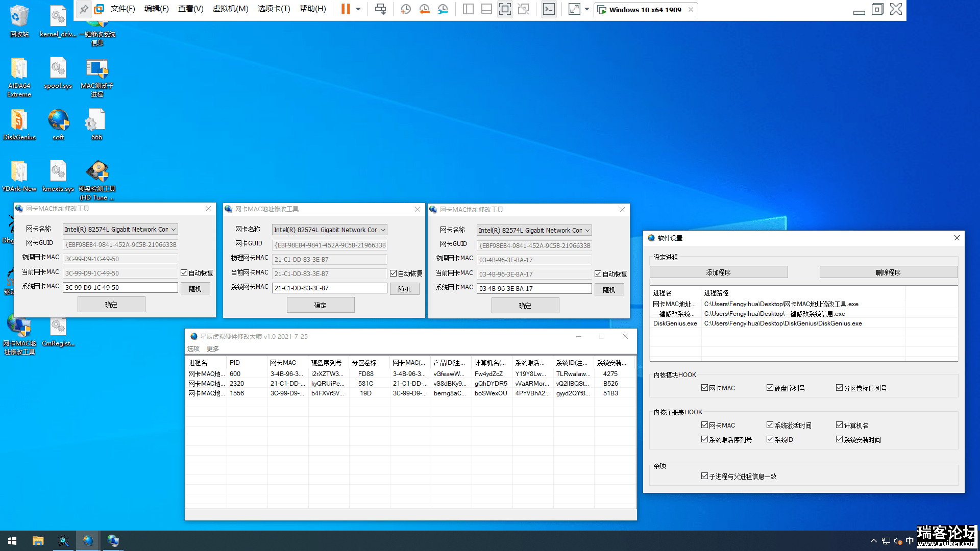Click the stretch guest display icon

click(x=574, y=9)
